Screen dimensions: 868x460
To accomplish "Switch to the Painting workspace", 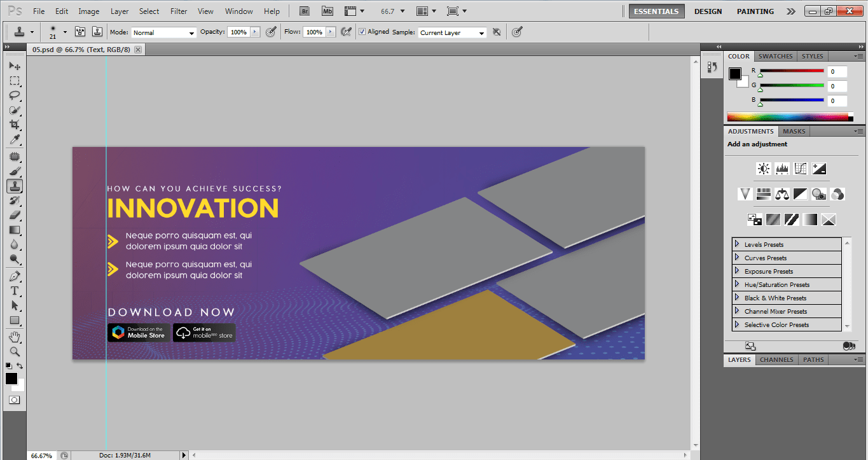I will tap(755, 11).
